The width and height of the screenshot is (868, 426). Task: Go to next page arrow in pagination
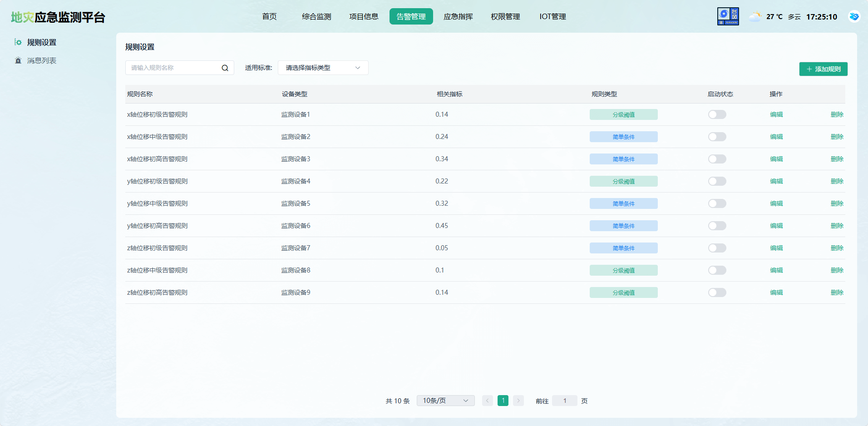pyautogui.click(x=518, y=401)
